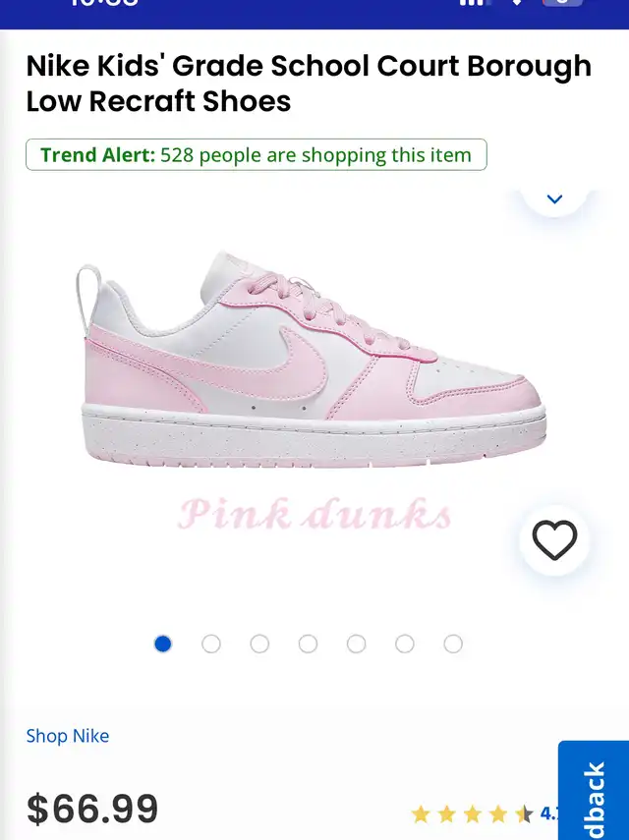Expand the circular down-chevron button

[x=554, y=198]
